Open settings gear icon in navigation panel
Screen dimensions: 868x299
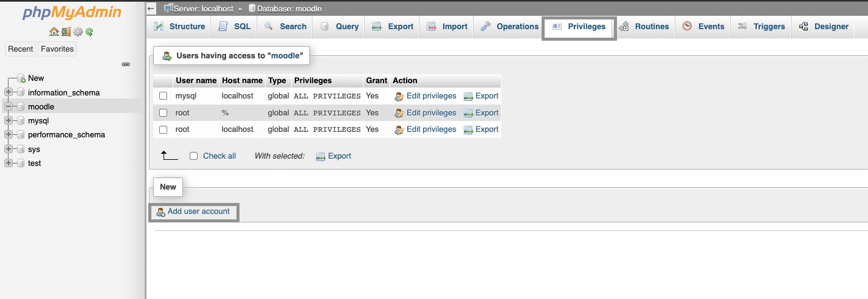(x=78, y=32)
